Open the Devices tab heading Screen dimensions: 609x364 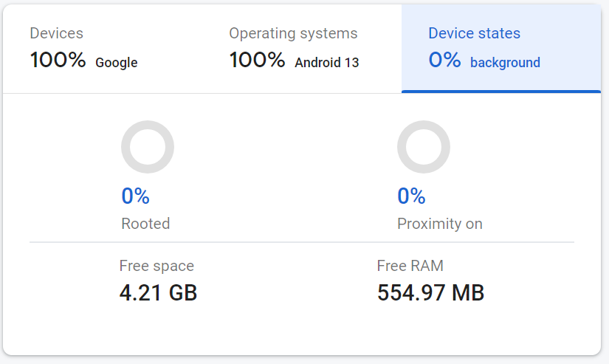(56, 33)
